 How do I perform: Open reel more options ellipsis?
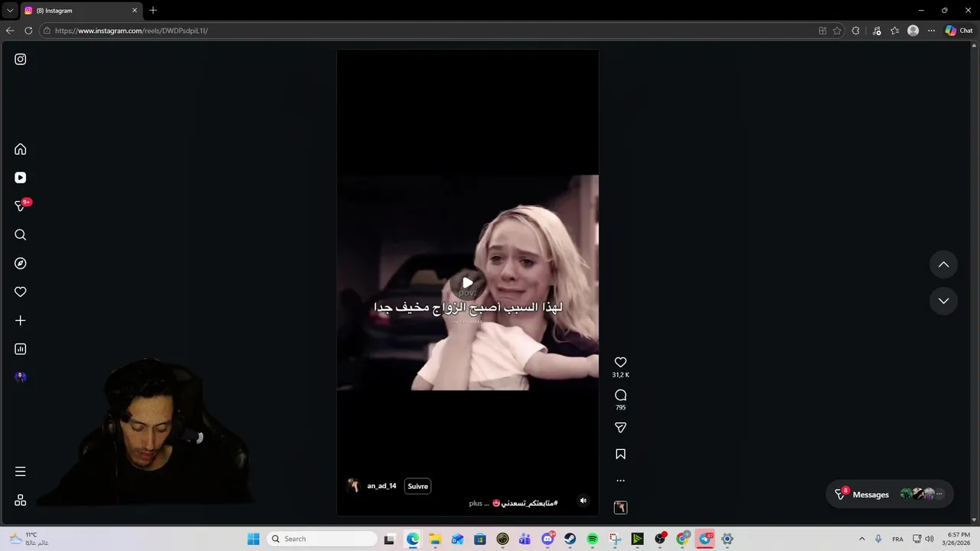pyautogui.click(x=621, y=481)
